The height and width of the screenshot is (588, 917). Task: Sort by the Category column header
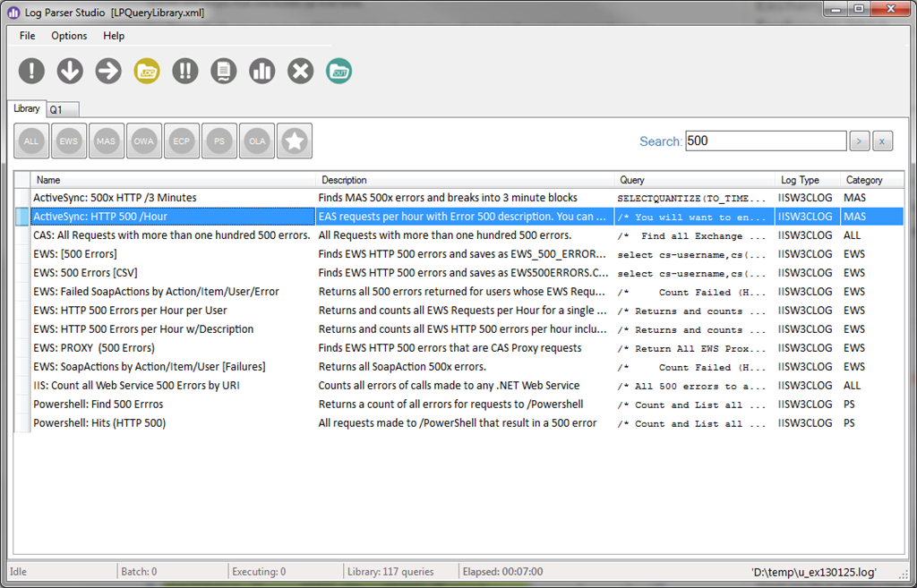[864, 180]
